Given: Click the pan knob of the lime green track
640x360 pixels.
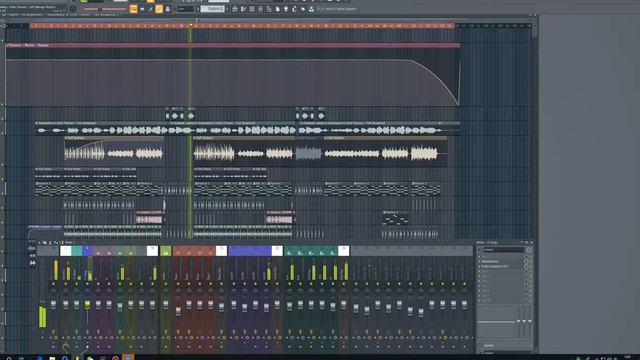Looking at the screenshot, I should (166, 291).
